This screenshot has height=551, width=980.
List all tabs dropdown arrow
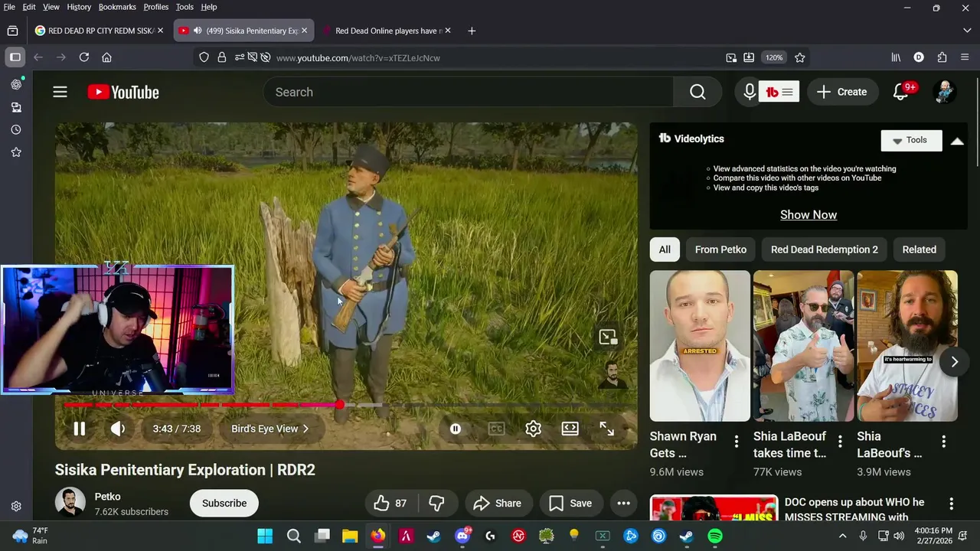(x=967, y=31)
